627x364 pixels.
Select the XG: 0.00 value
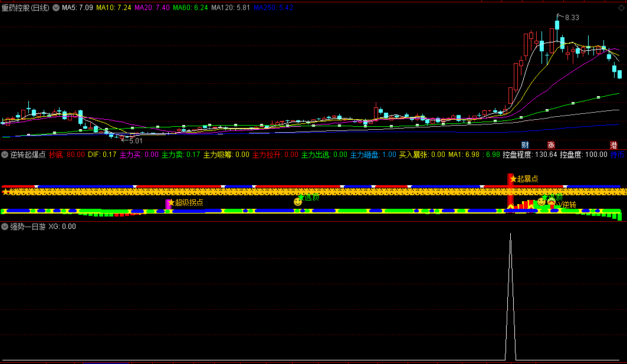63,227
